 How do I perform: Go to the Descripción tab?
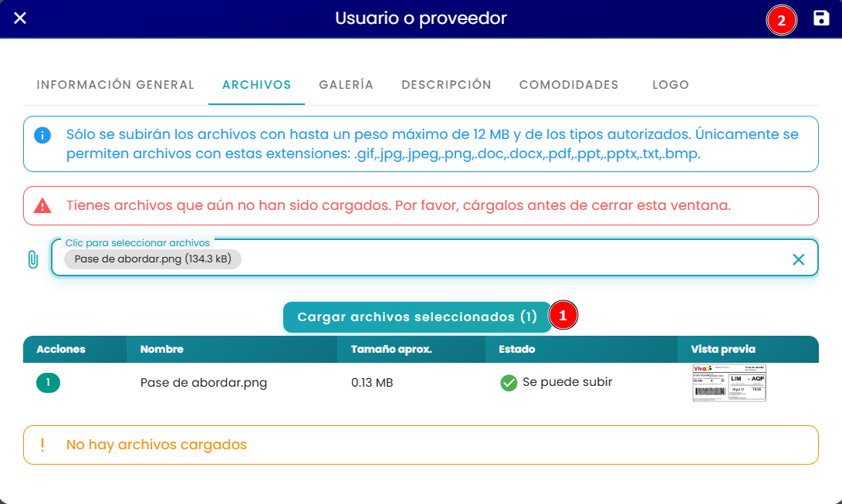pyautogui.click(x=446, y=85)
